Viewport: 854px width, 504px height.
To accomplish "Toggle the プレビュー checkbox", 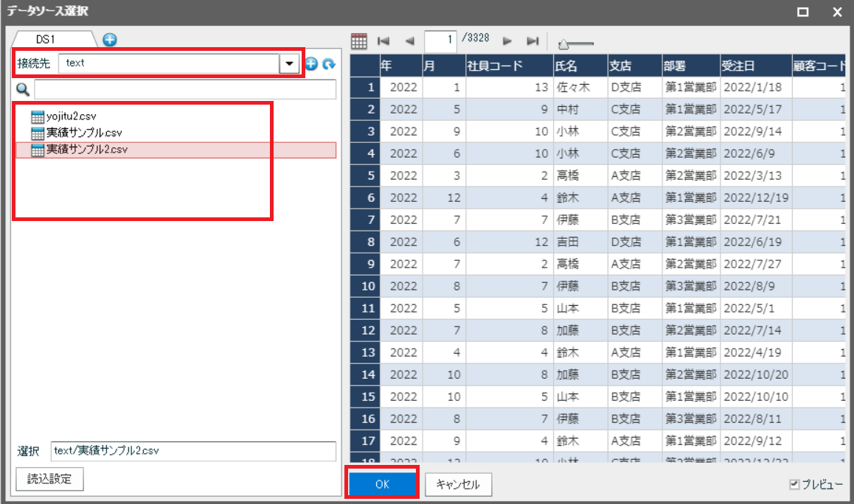I will (795, 484).
